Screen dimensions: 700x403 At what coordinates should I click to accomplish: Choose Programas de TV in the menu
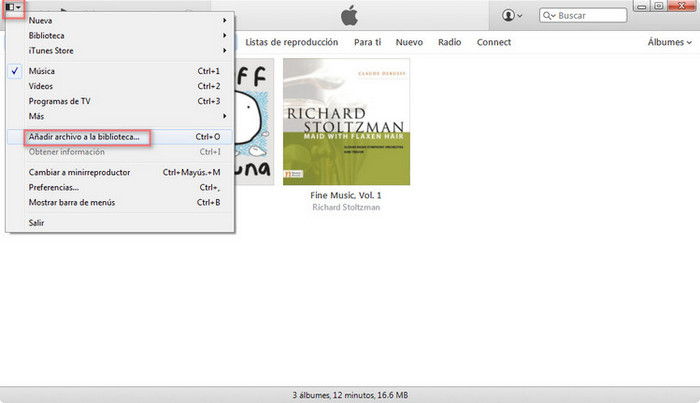coord(120,101)
